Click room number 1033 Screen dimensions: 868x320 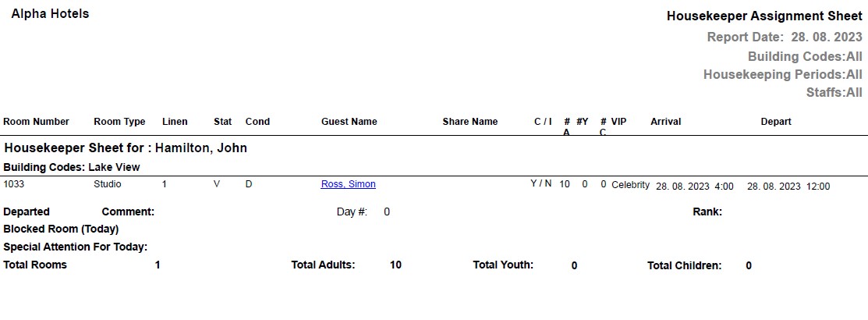coord(15,185)
